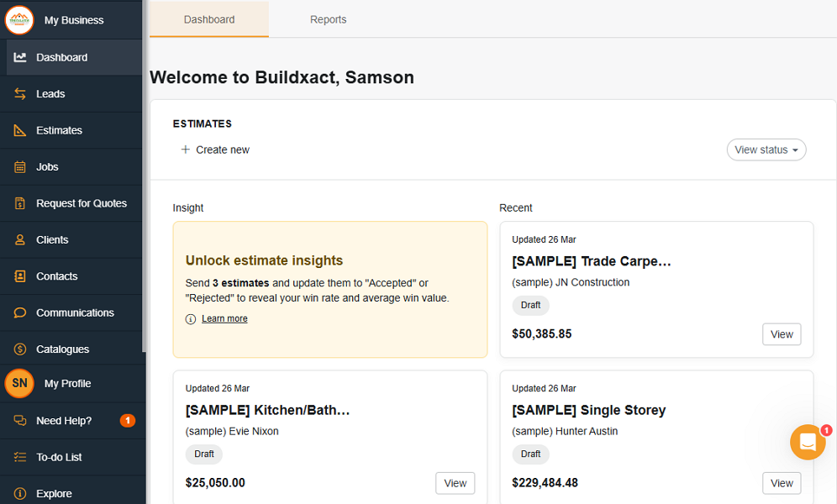837x504 pixels.
Task: View the Kitchen/Bath sample estimate
Action: [x=455, y=483]
